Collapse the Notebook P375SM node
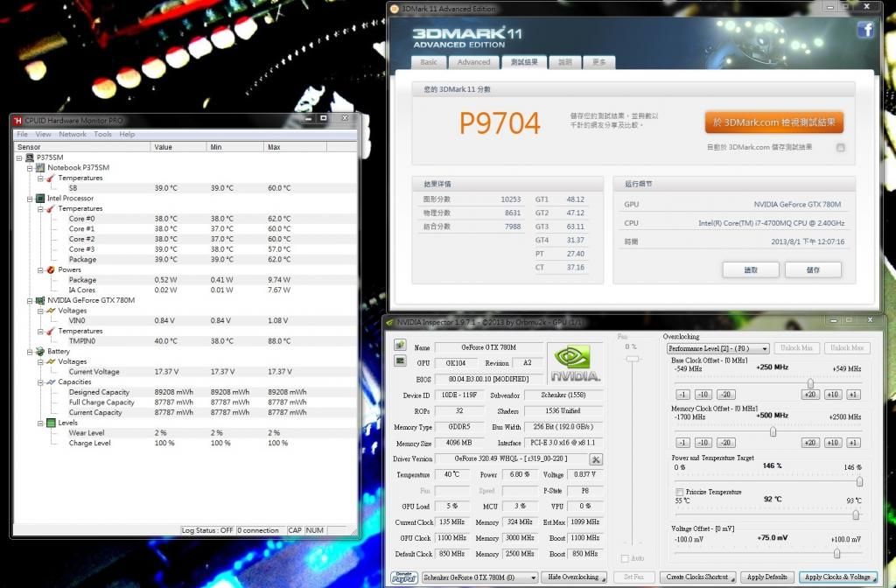Viewport: 896px width, 588px height. (x=30, y=168)
